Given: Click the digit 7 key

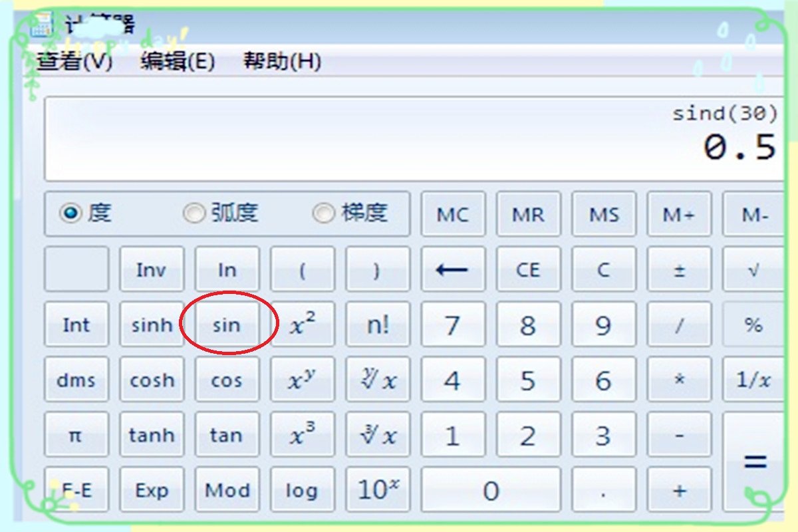Looking at the screenshot, I should click(x=453, y=325).
